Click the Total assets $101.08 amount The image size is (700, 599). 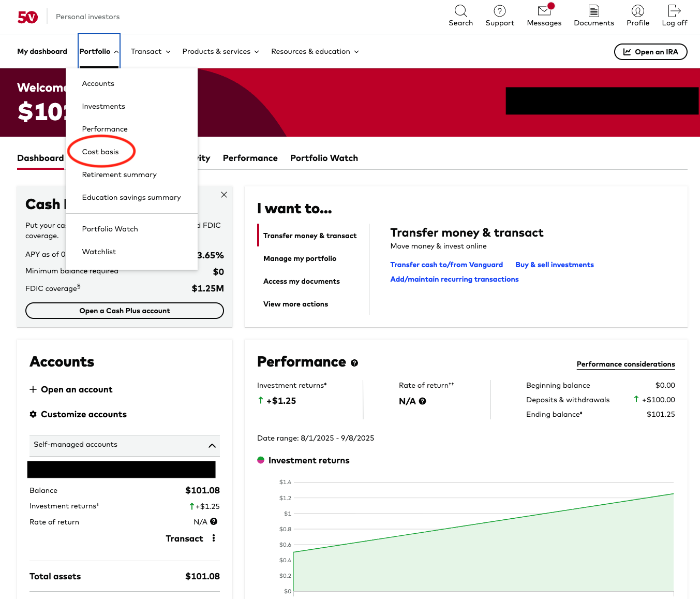coord(202,576)
